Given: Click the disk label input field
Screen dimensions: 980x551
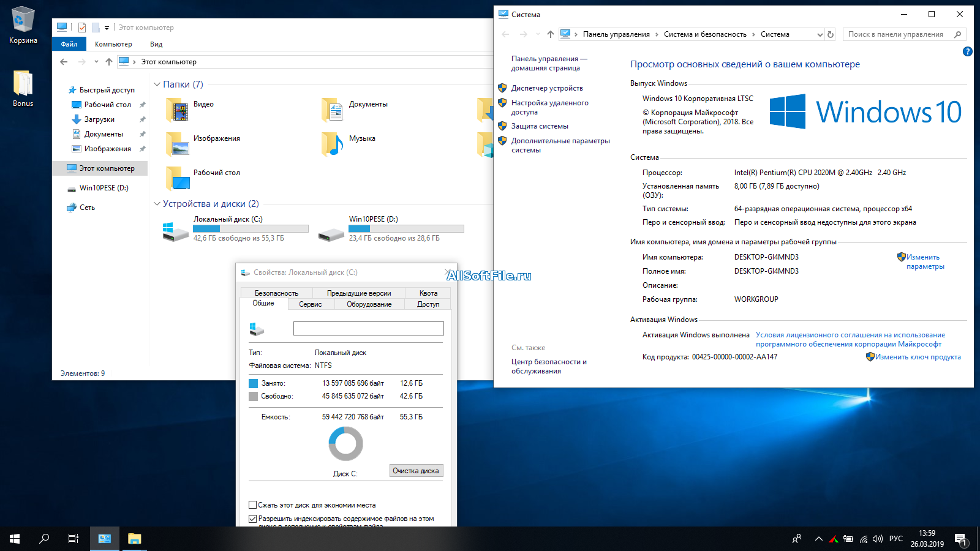Looking at the screenshot, I should pyautogui.click(x=369, y=329).
